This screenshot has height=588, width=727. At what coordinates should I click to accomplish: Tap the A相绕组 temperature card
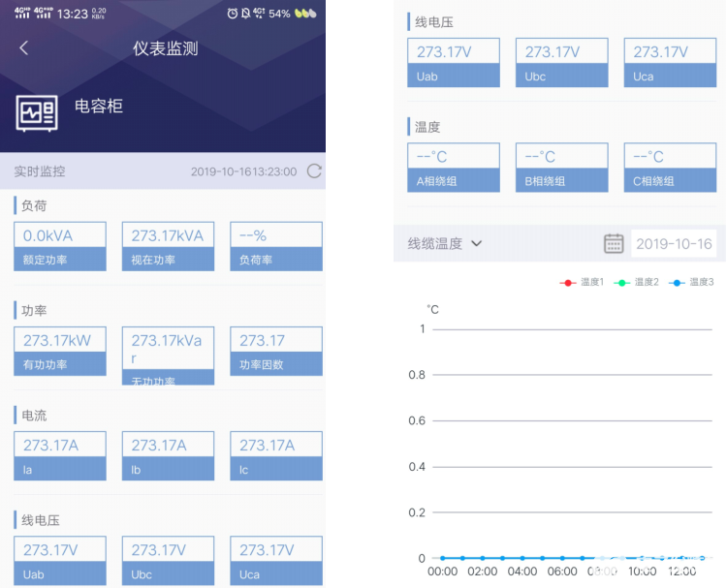coord(454,168)
